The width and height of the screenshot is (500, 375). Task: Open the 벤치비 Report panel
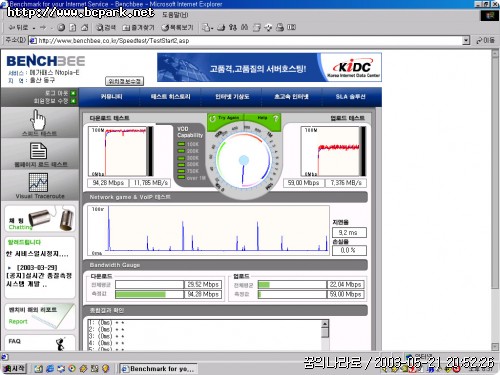(x=40, y=316)
